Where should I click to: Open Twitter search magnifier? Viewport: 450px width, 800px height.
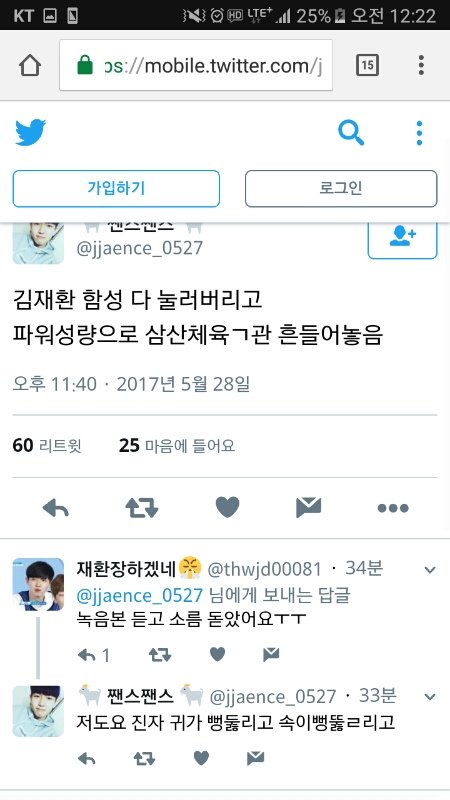click(351, 133)
